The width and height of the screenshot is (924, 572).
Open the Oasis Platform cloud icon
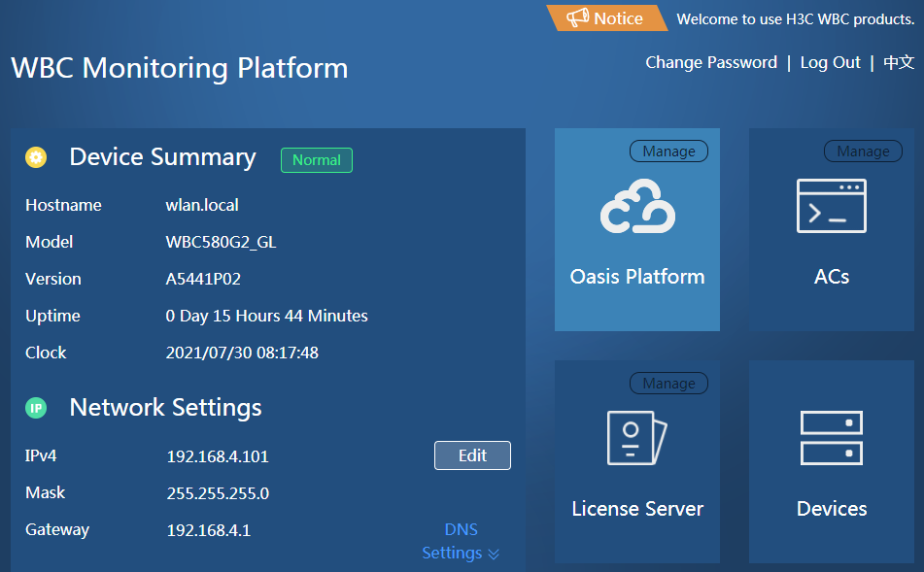(637, 206)
